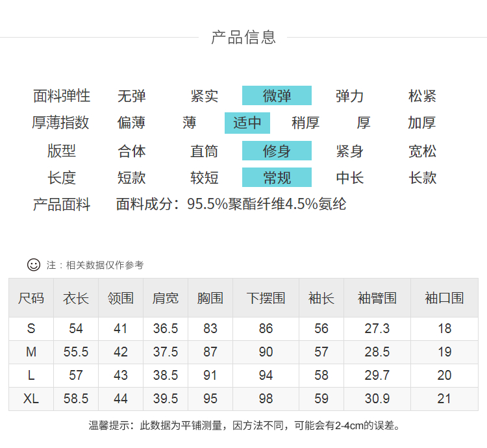Select the 紧身 fit option

click(349, 151)
